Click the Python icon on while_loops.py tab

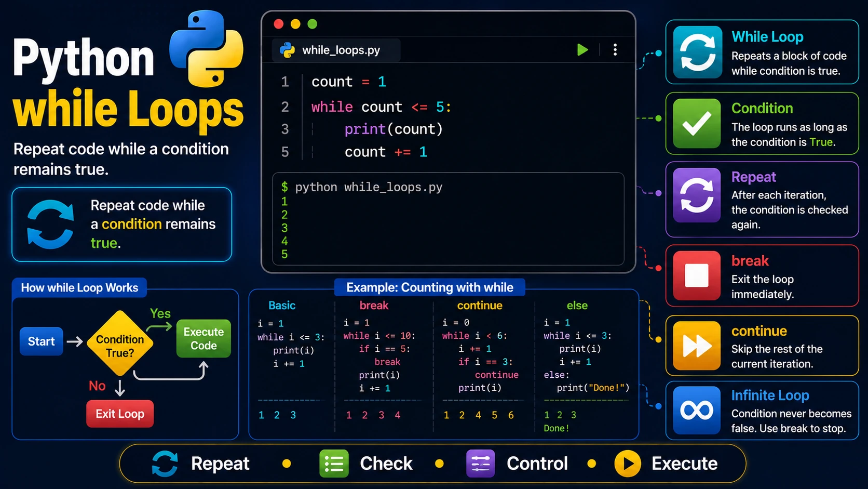point(288,50)
